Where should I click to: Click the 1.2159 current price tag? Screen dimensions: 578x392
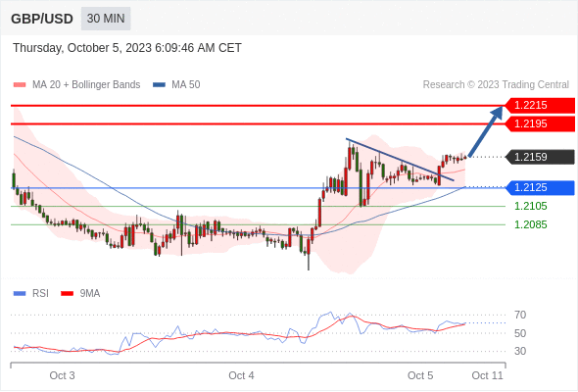click(x=540, y=157)
